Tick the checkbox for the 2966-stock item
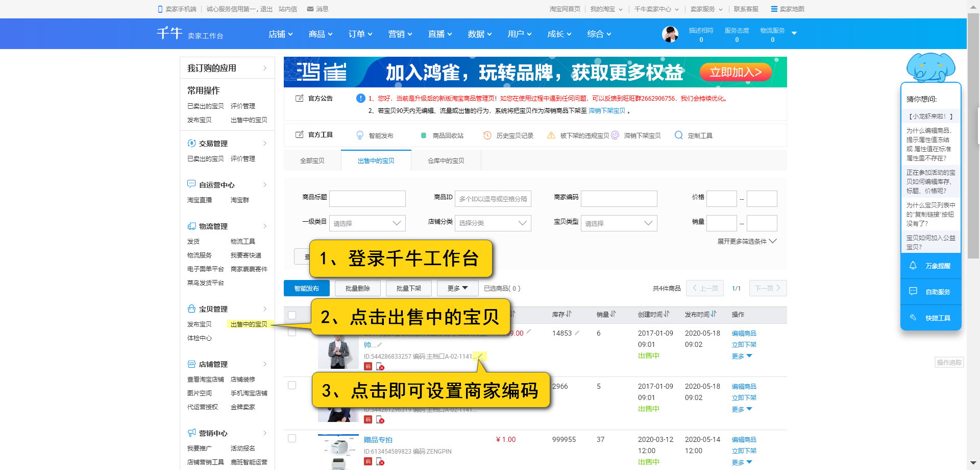This screenshot has width=980, height=470. point(292,385)
